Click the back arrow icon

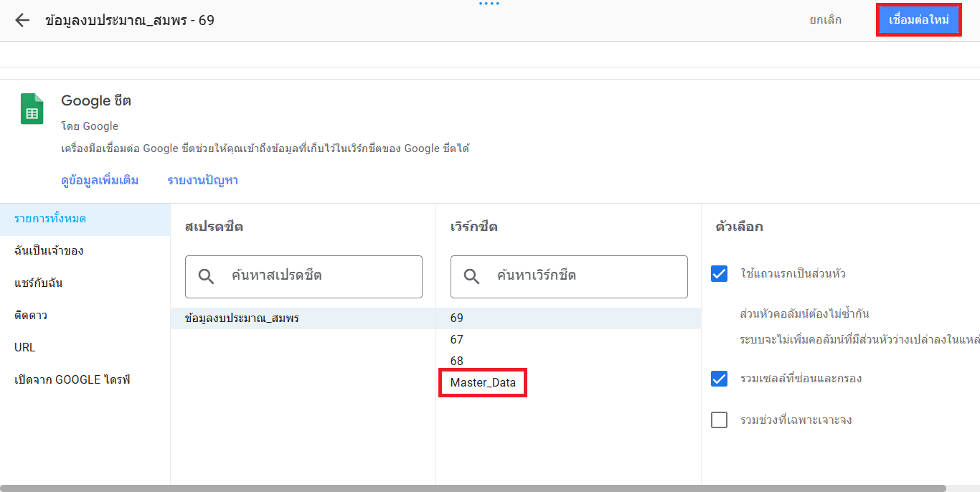click(x=22, y=20)
